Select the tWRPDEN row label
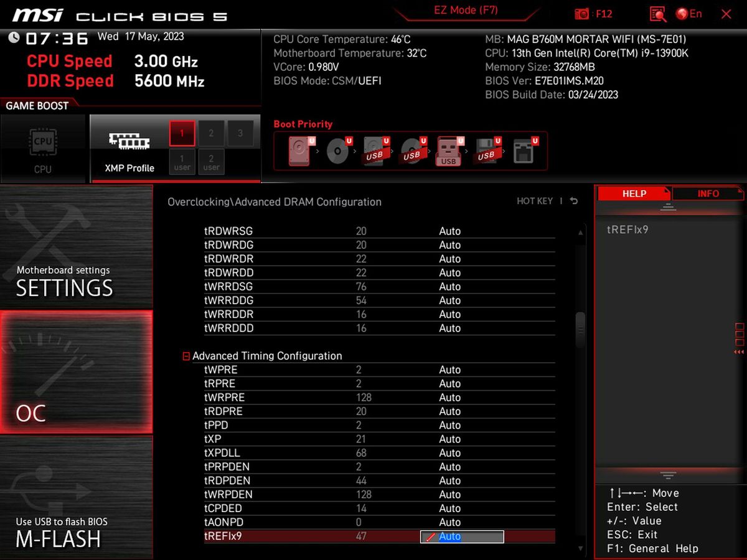This screenshot has height=560, width=747. (x=228, y=495)
